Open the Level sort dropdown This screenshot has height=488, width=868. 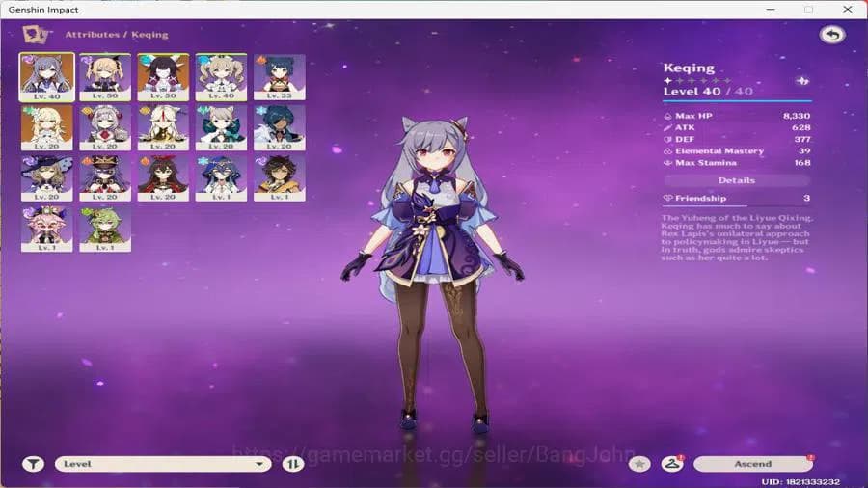pos(163,464)
